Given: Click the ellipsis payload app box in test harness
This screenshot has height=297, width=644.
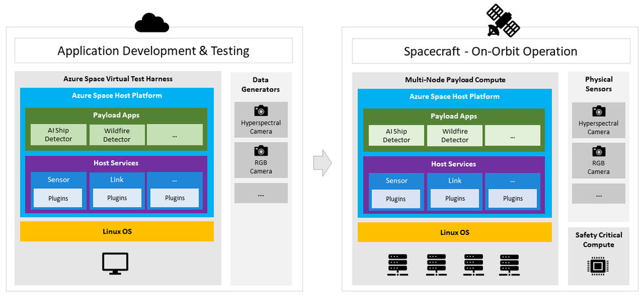Looking at the screenshot, I should (175, 134).
